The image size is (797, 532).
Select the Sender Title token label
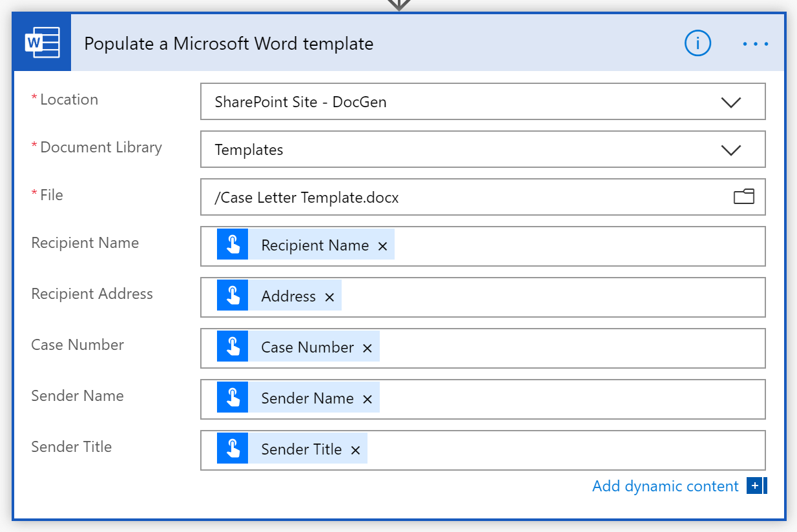click(302, 449)
